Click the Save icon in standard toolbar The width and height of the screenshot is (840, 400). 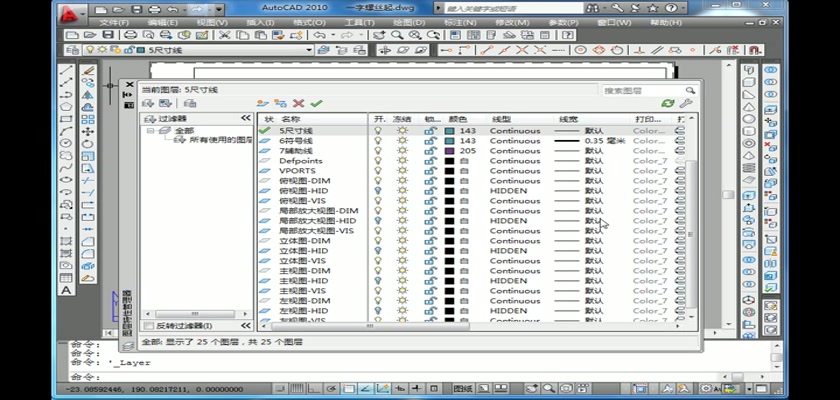[108, 35]
